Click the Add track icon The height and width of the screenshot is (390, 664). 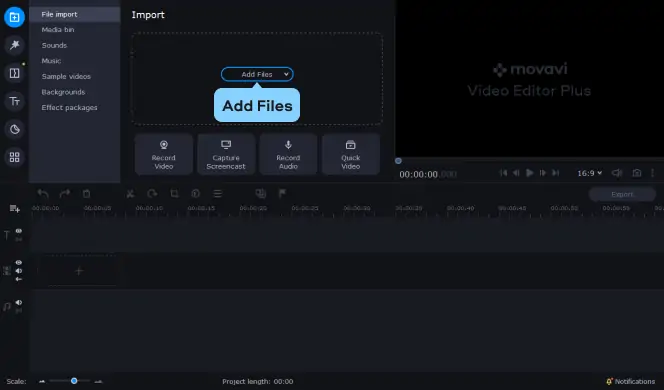tap(14, 208)
